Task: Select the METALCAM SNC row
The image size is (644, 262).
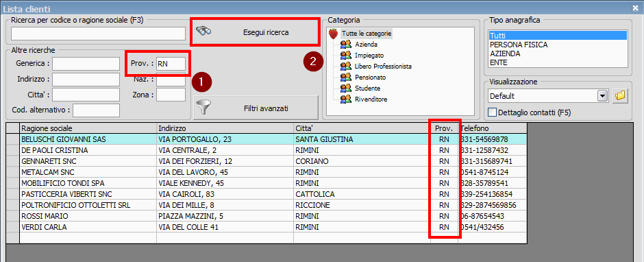Action: (x=273, y=172)
